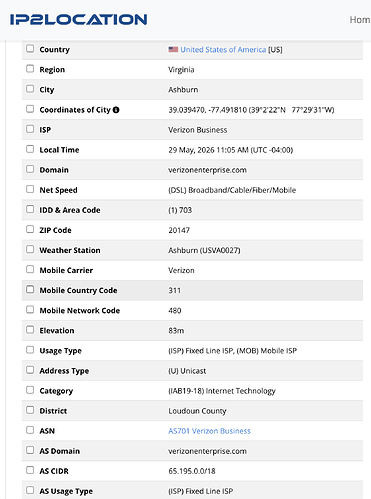Enable the AS Usage Type checkbox

click(30, 490)
